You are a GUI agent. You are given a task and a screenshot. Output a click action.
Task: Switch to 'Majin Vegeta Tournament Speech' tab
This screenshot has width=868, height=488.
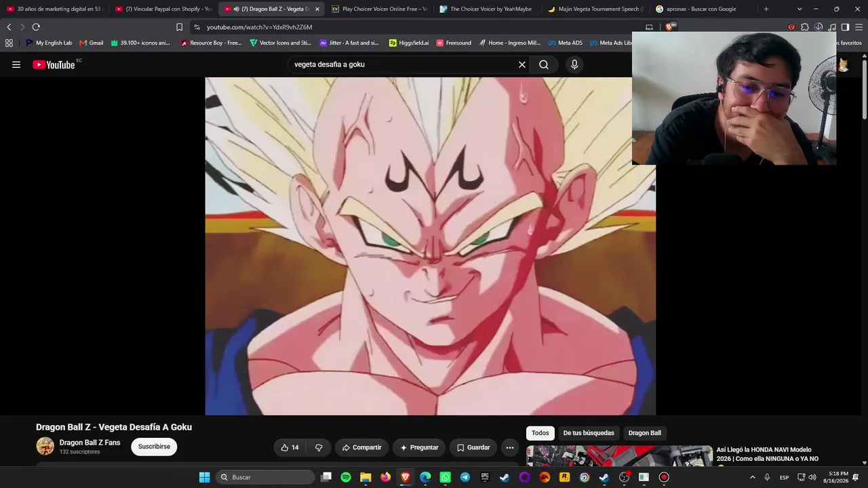point(595,9)
